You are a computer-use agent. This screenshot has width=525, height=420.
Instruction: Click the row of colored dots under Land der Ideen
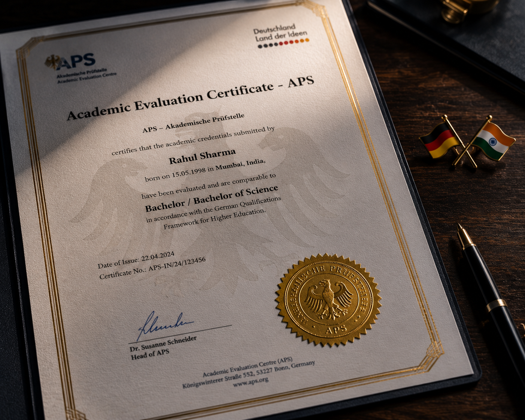(x=283, y=43)
